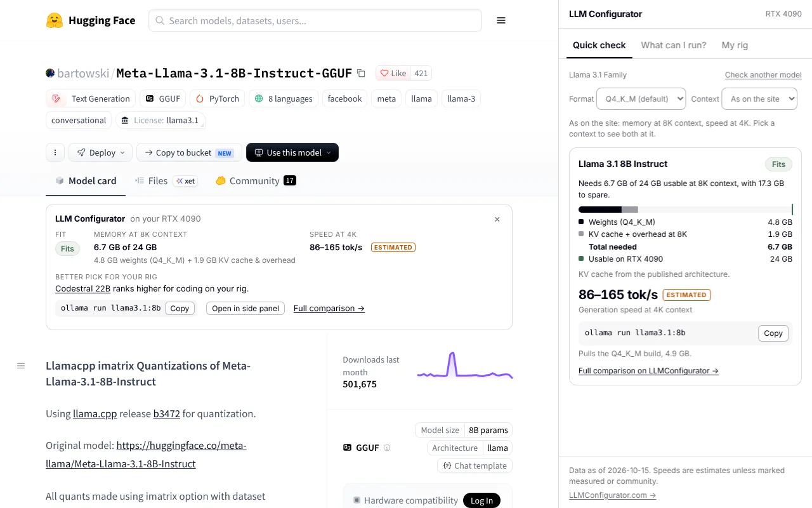812x508 pixels.
Task: Expand the Deploy dropdown
Action: pyautogui.click(x=101, y=152)
